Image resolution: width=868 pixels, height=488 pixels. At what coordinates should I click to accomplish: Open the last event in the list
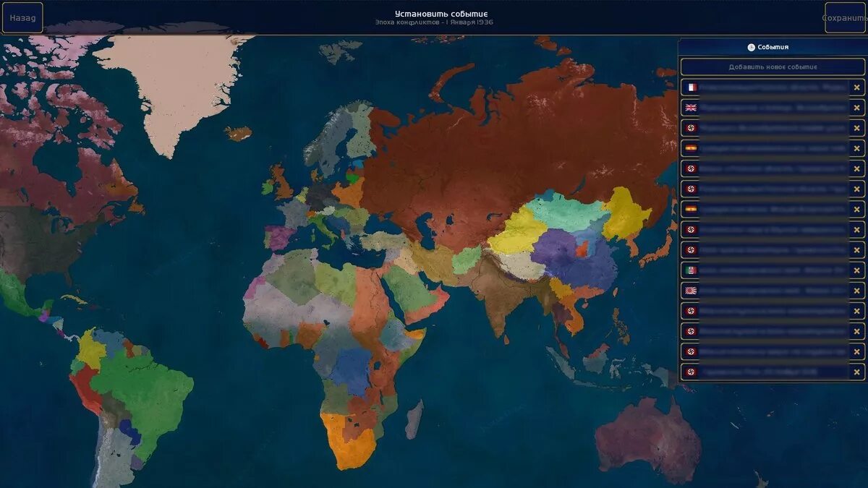coord(765,372)
